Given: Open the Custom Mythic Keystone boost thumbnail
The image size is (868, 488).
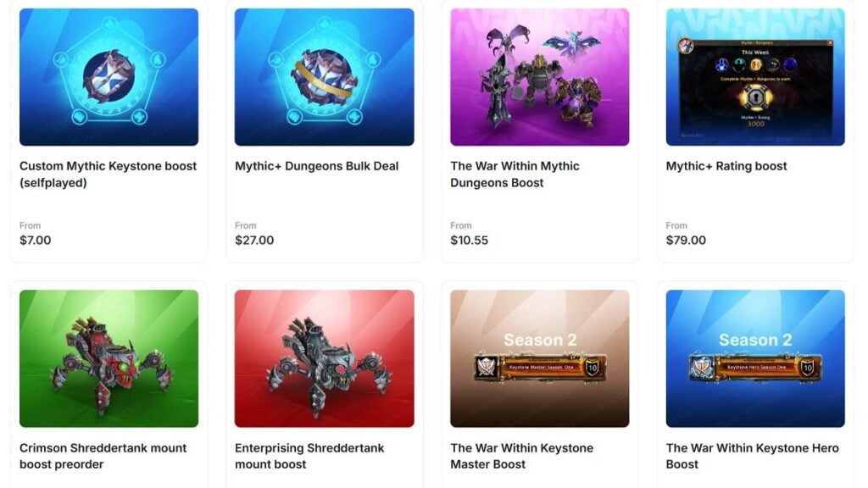Looking at the screenshot, I should click(109, 77).
